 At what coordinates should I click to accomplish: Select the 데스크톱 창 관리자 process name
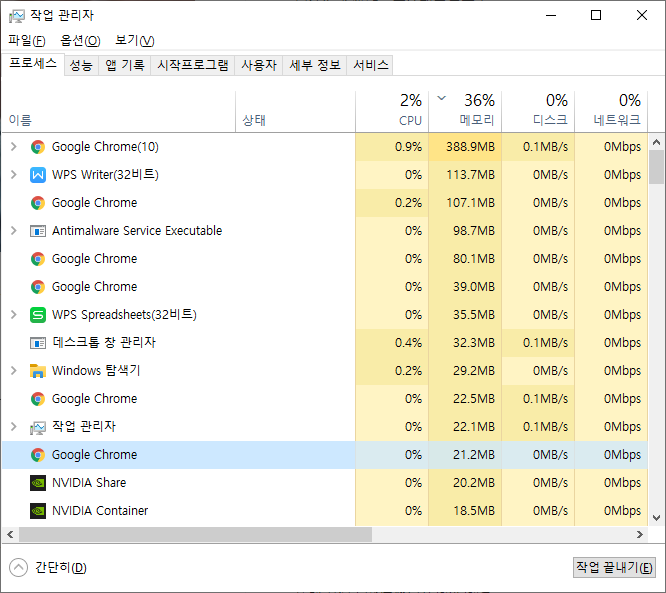tap(104, 343)
